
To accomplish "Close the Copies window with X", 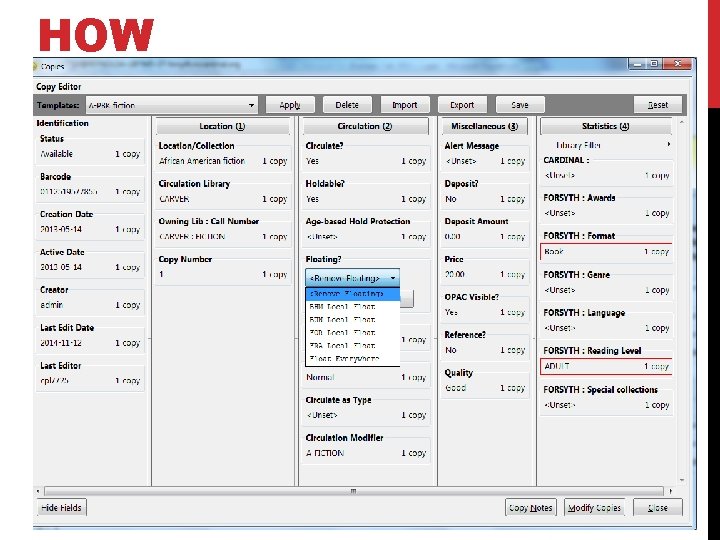I will [677, 64].
